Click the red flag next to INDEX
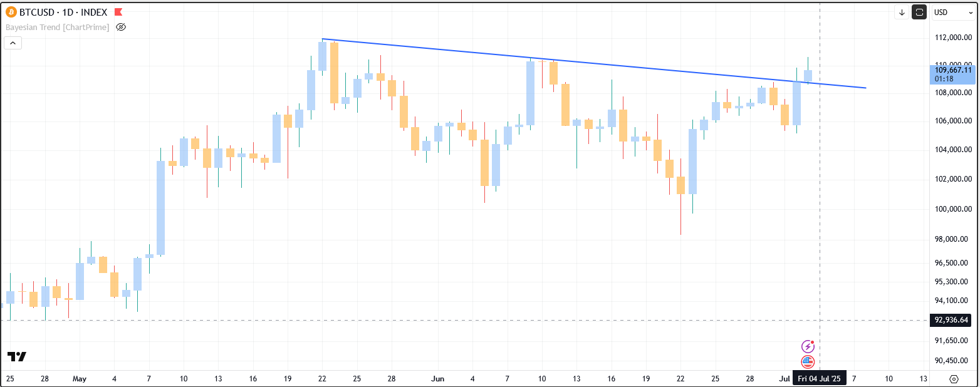The width and height of the screenshot is (980, 387). [x=118, y=12]
